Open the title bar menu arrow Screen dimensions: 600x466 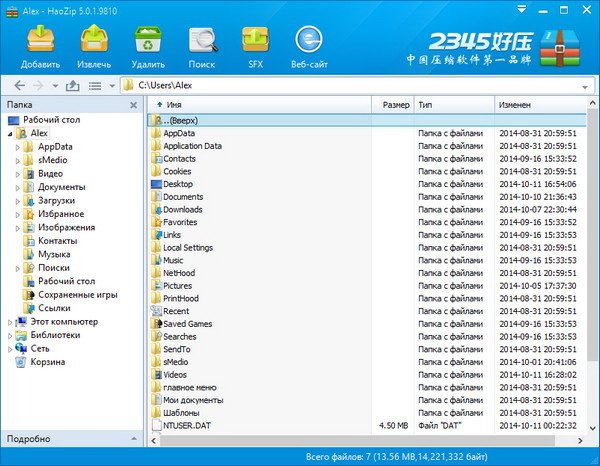[521, 9]
